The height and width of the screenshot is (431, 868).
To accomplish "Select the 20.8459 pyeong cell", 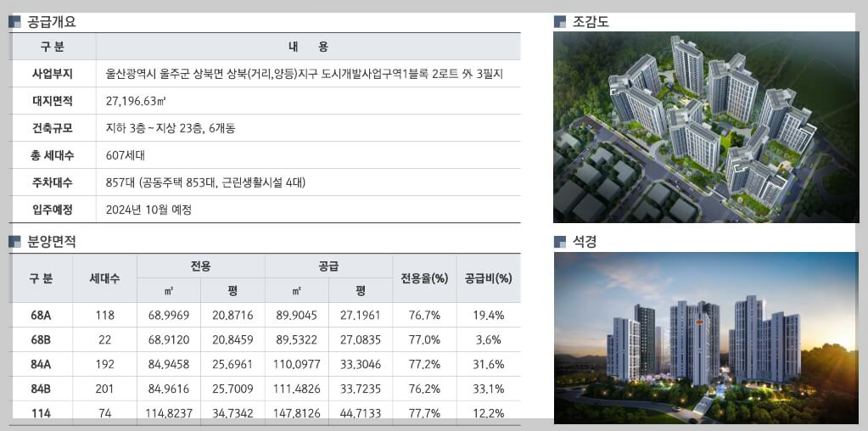I will coord(232,339).
